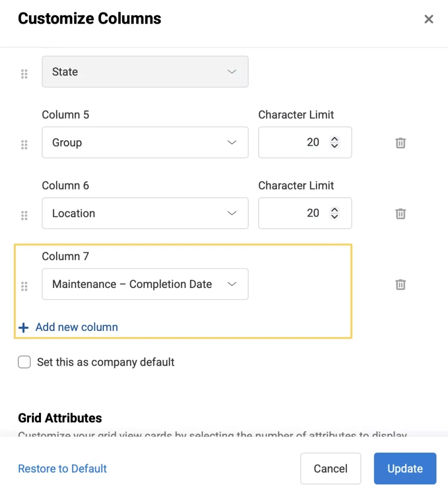Click the Column 7 label
Image resolution: width=448 pixels, height=494 pixels.
click(x=66, y=257)
